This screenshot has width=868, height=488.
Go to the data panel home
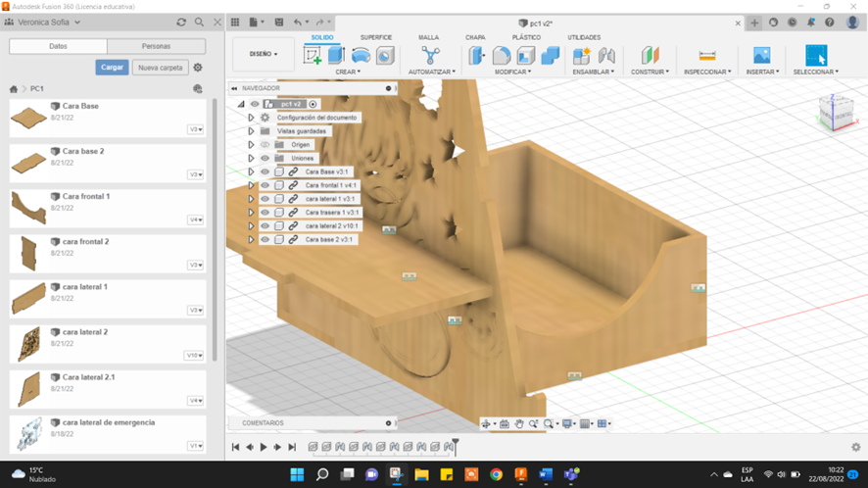(14, 88)
